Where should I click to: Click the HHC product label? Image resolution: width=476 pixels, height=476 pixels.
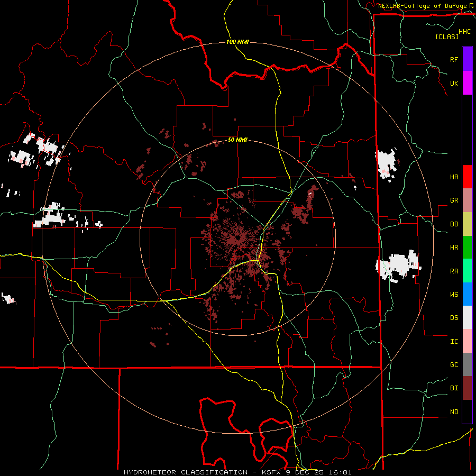pos(465,32)
